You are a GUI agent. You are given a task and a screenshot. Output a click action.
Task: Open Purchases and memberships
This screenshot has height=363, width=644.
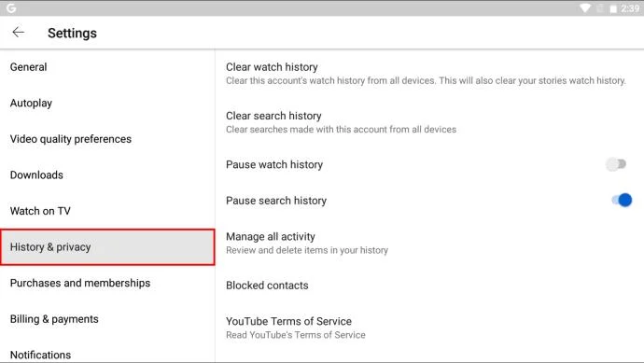[107, 283]
